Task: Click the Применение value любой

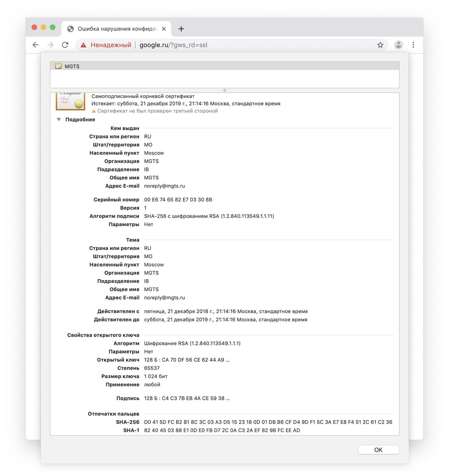Action: click(x=152, y=385)
